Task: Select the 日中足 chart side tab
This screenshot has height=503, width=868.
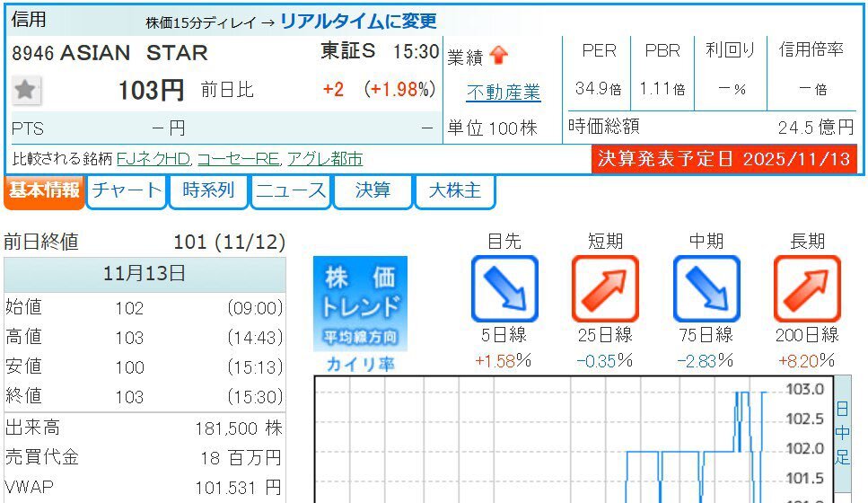Action: coord(842,433)
